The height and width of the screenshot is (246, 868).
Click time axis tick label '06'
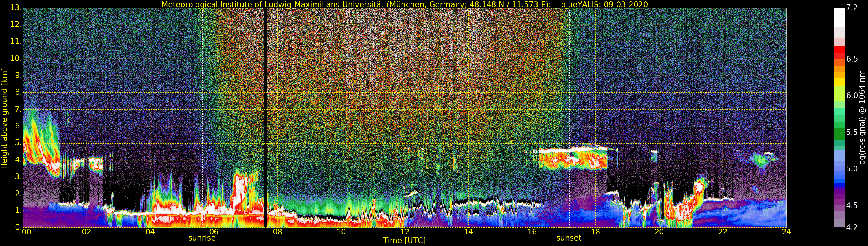tap(214, 232)
